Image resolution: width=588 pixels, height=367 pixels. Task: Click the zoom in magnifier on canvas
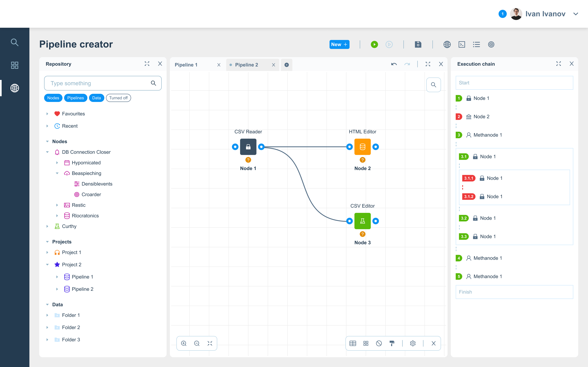[x=184, y=343]
